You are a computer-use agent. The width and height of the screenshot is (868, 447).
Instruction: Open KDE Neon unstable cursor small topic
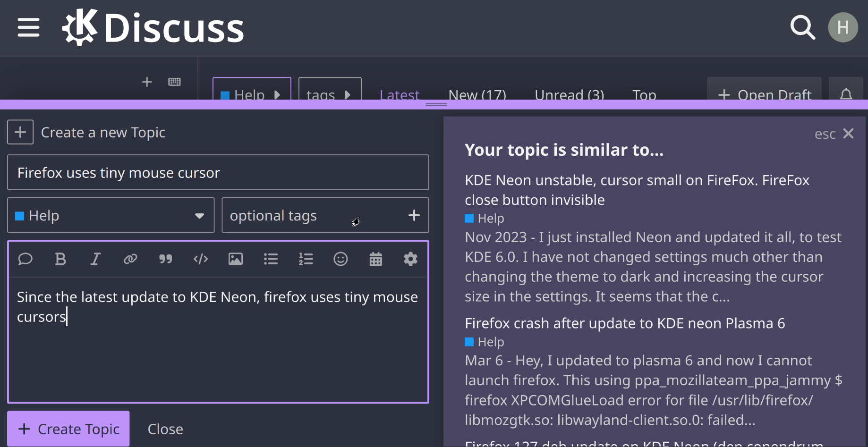point(637,190)
